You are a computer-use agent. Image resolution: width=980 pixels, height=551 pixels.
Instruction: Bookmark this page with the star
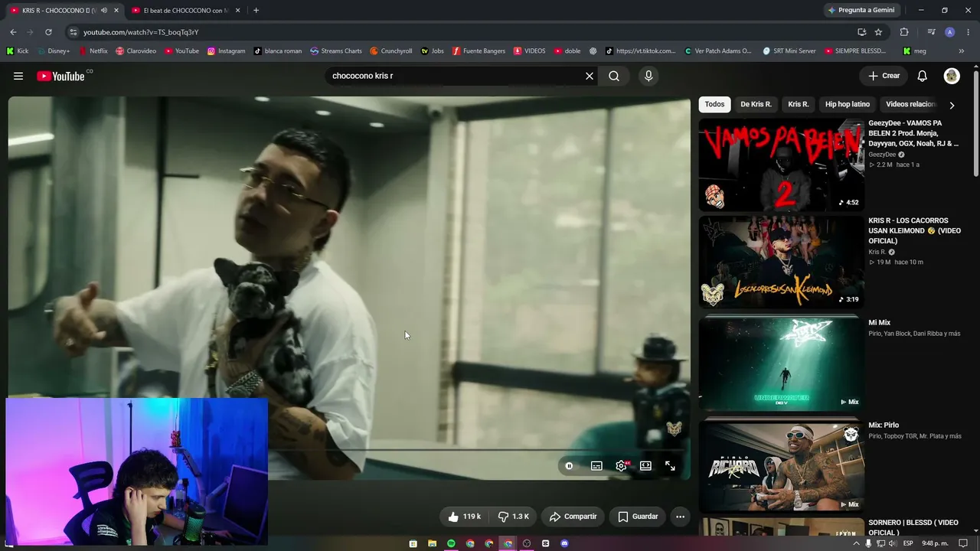tap(878, 32)
